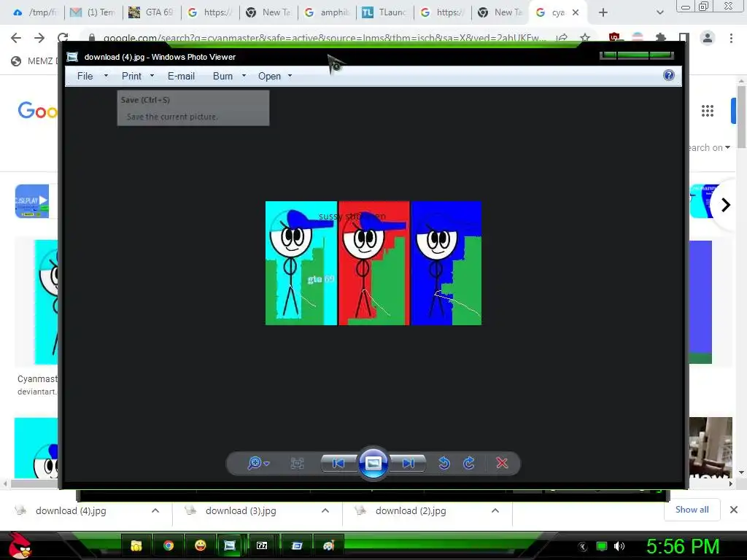Click the 7z taskbar icon

coord(262,545)
